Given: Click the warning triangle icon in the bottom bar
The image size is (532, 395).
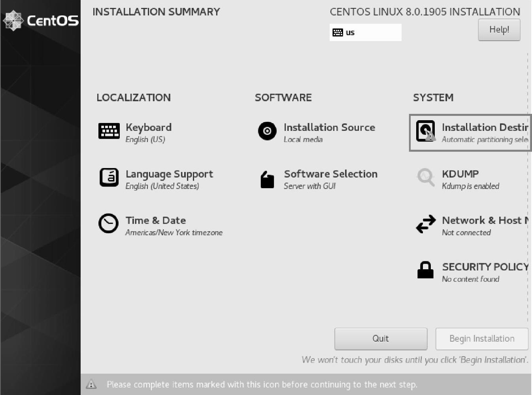Looking at the screenshot, I should click(91, 384).
